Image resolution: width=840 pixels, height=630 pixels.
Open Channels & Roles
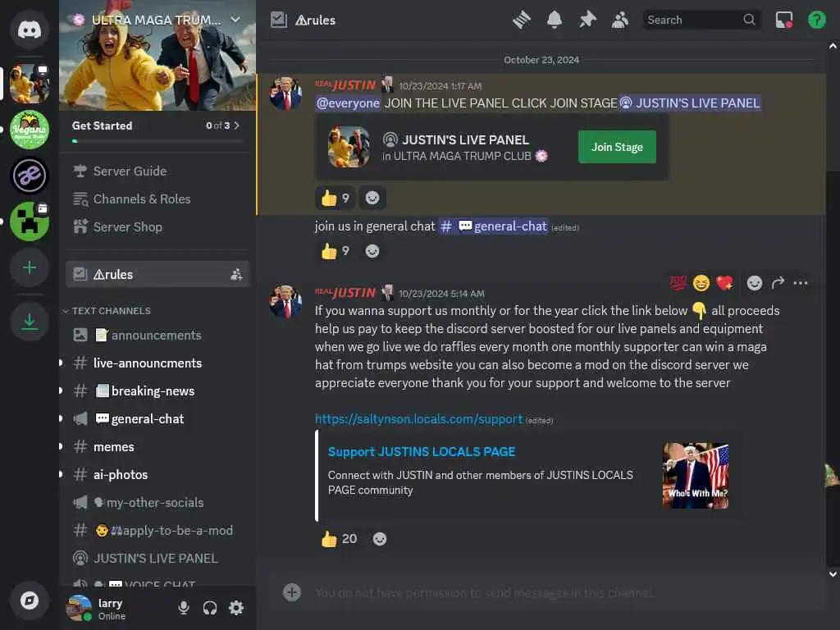(x=157, y=199)
